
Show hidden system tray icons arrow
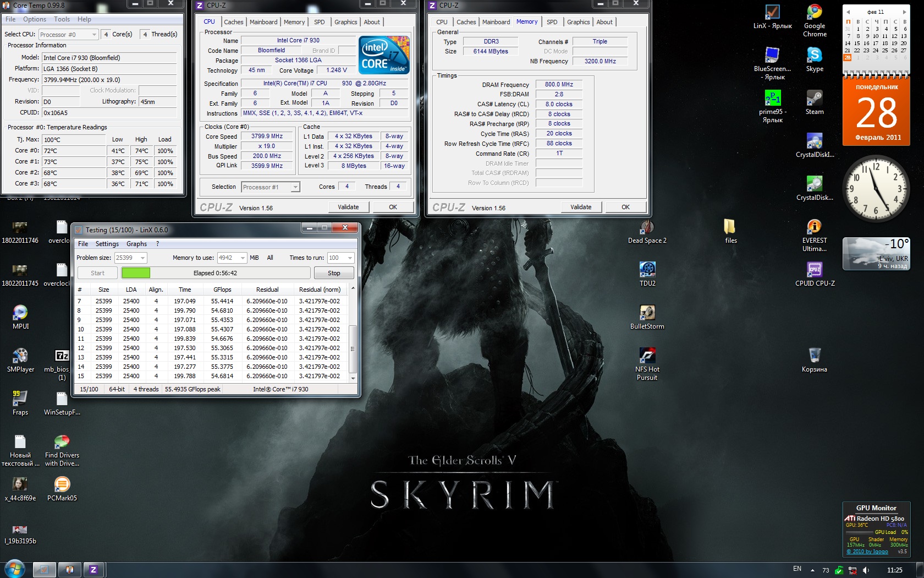tap(812, 570)
